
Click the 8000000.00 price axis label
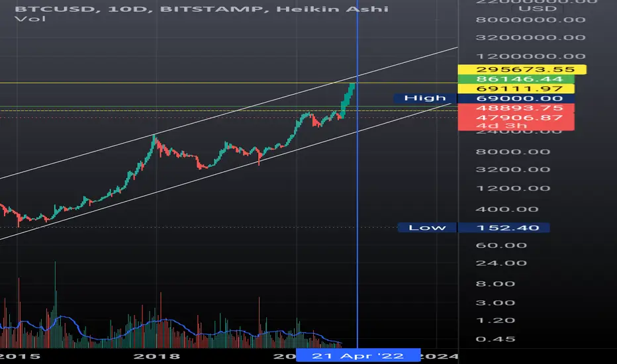(530, 20)
